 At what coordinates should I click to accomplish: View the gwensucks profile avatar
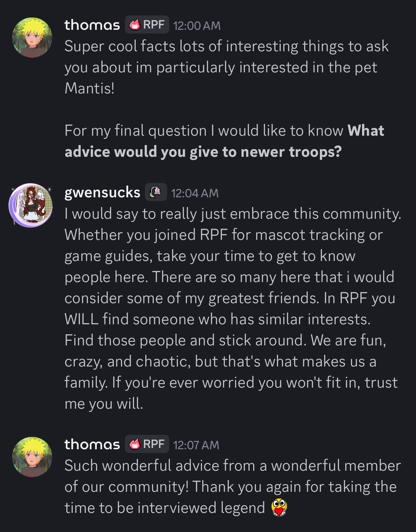[31, 204]
